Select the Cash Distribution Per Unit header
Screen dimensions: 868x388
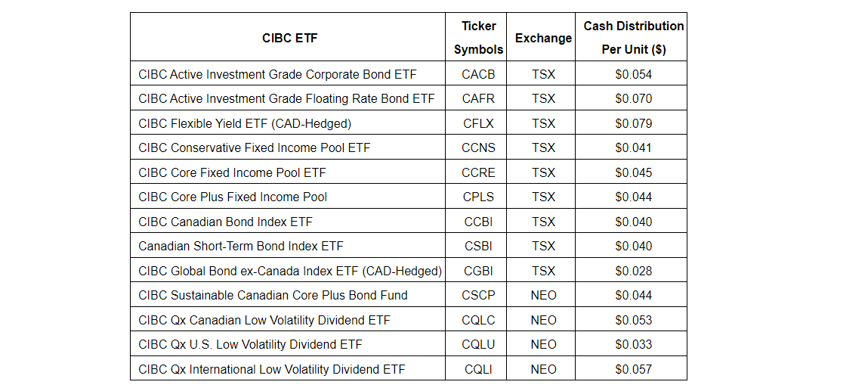click(633, 38)
